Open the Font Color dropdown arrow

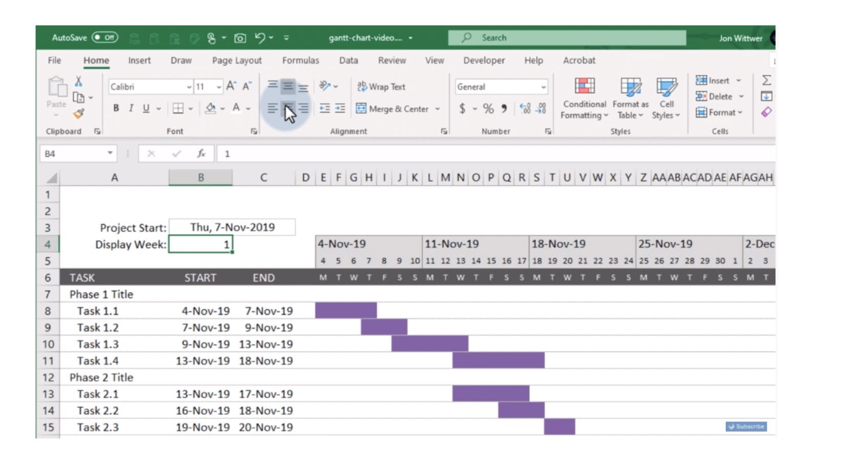click(248, 109)
